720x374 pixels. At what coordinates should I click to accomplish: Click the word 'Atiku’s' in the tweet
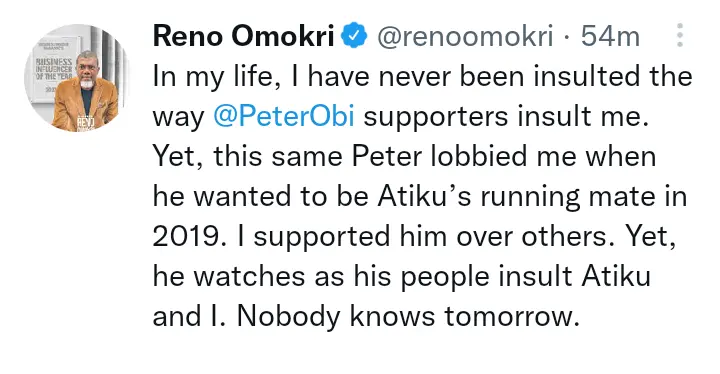coord(425,196)
